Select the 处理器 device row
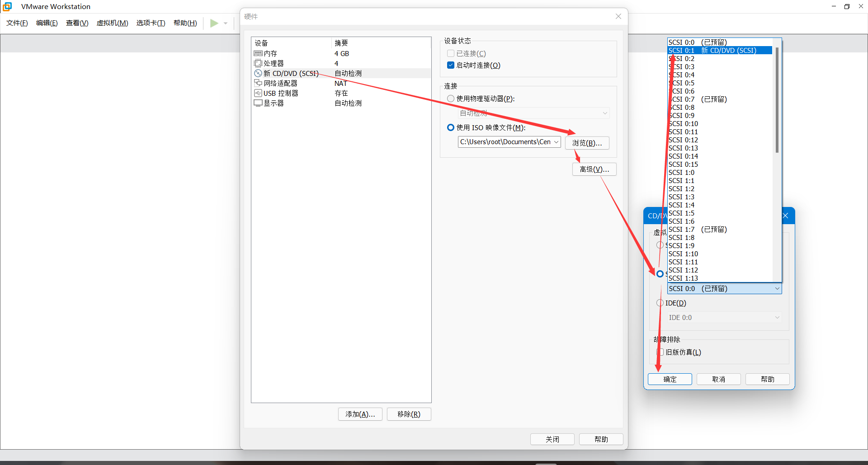The width and height of the screenshot is (868, 465). point(341,63)
